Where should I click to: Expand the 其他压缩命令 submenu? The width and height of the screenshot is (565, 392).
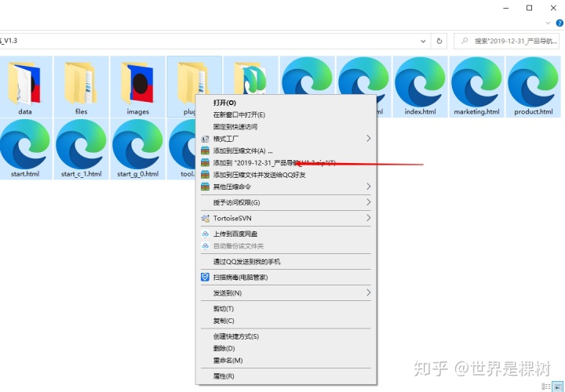pos(286,187)
